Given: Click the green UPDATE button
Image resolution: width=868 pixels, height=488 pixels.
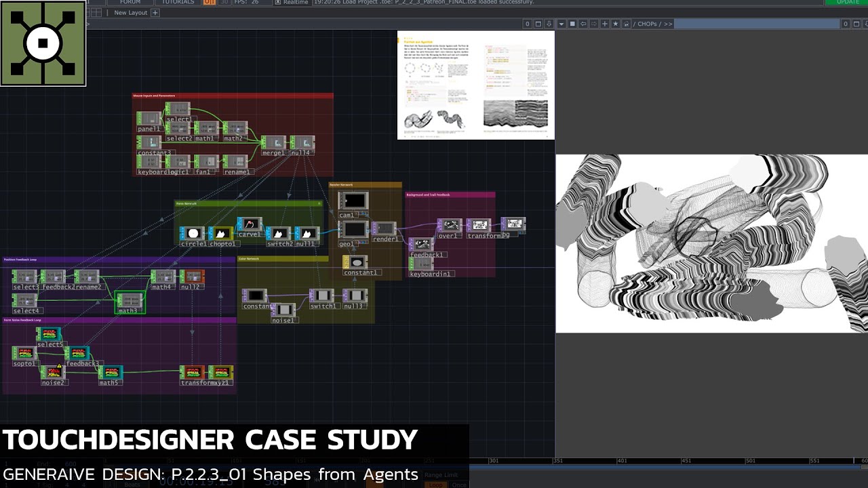Looking at the screenshot, I should click(847, 2).
